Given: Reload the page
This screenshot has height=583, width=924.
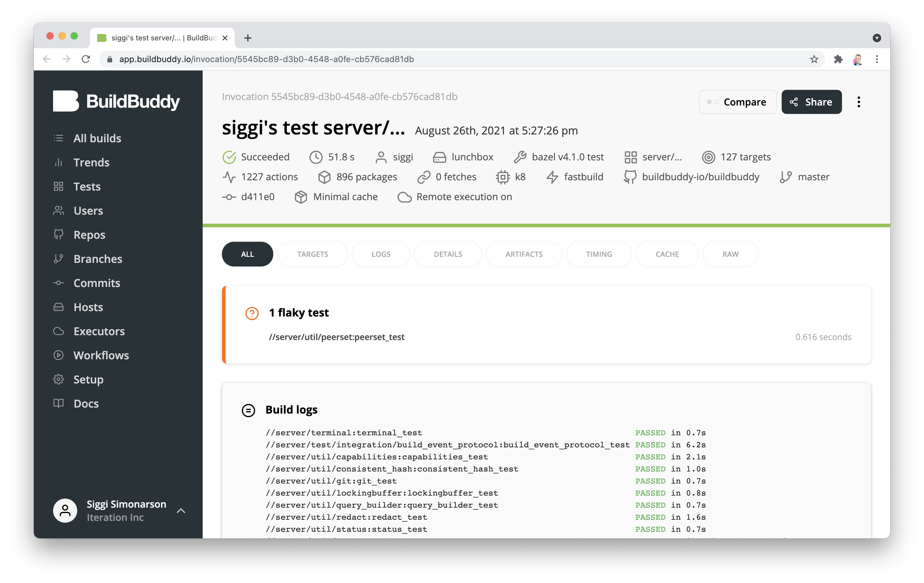Looking at the screenshot, I should (86, 59).
